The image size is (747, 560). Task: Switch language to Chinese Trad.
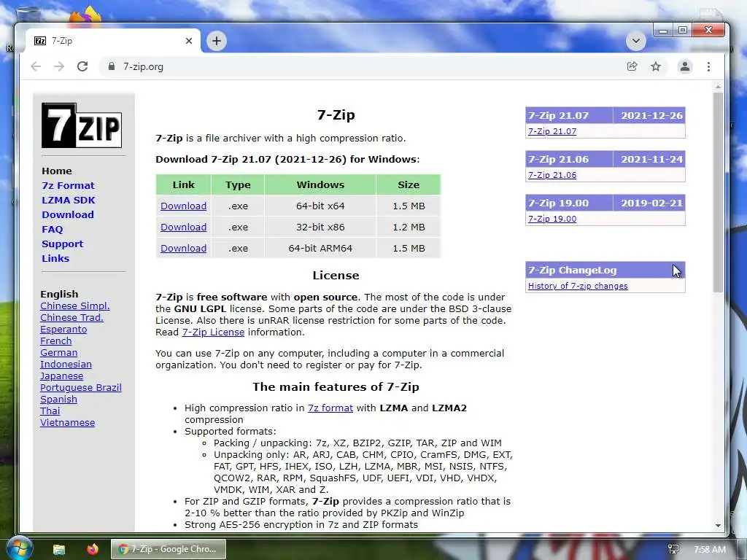[x=71, y=318]
